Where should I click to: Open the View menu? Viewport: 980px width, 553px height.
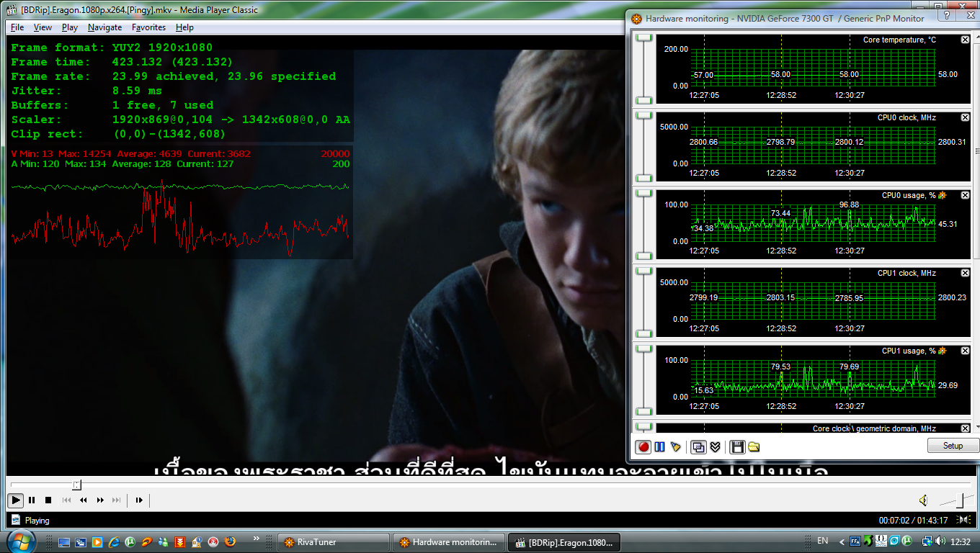click(43, 27)
